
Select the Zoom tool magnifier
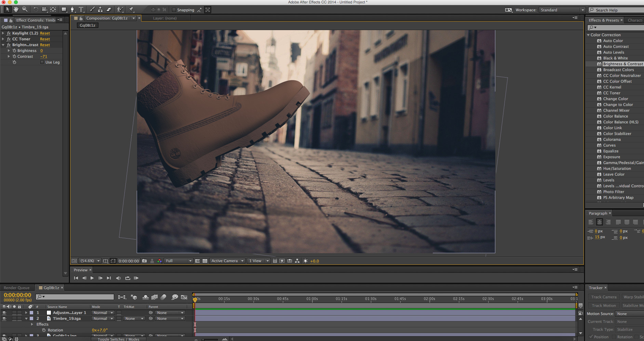pyautogui.click(x=25, y=10)
